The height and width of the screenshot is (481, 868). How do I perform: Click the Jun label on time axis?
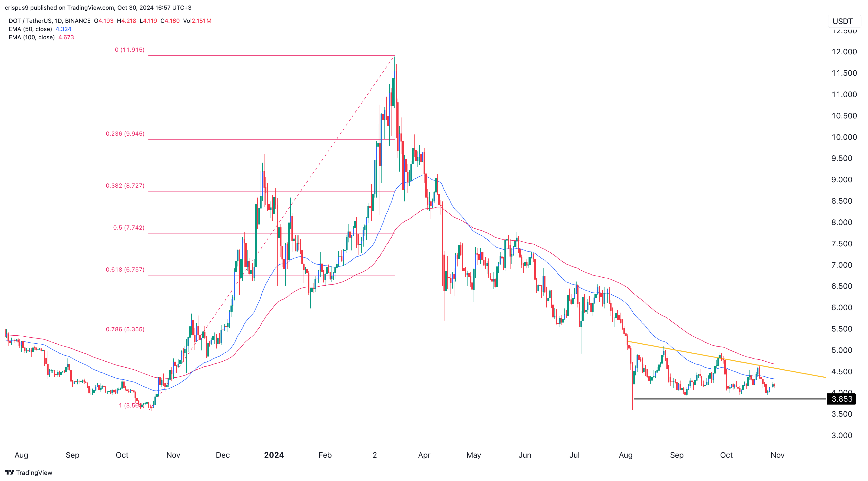tap(525, 455)
